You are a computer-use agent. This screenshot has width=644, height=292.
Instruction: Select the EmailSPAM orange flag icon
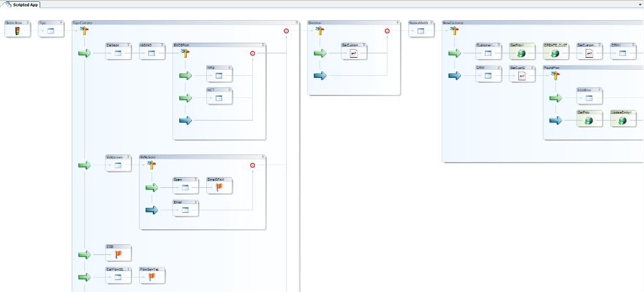point(219,187)
